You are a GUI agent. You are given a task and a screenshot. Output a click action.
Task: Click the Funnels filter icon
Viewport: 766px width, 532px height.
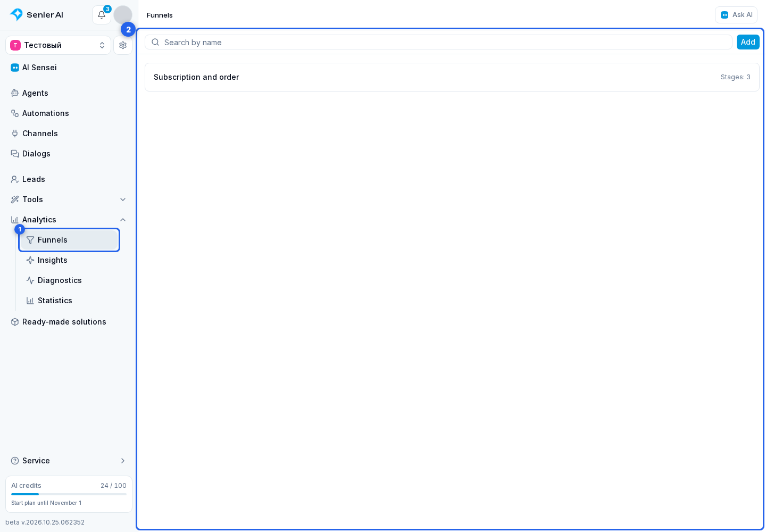pyautogui.click(x=30, y=240)
